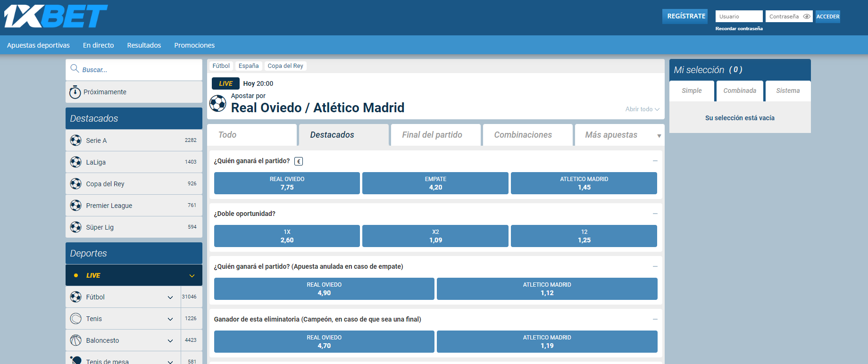Image resolution: width=868 pixels, height=364 pixels.
Task: Collapse the Ganador de esta eliminatoria market
Action: coord(655,319)
